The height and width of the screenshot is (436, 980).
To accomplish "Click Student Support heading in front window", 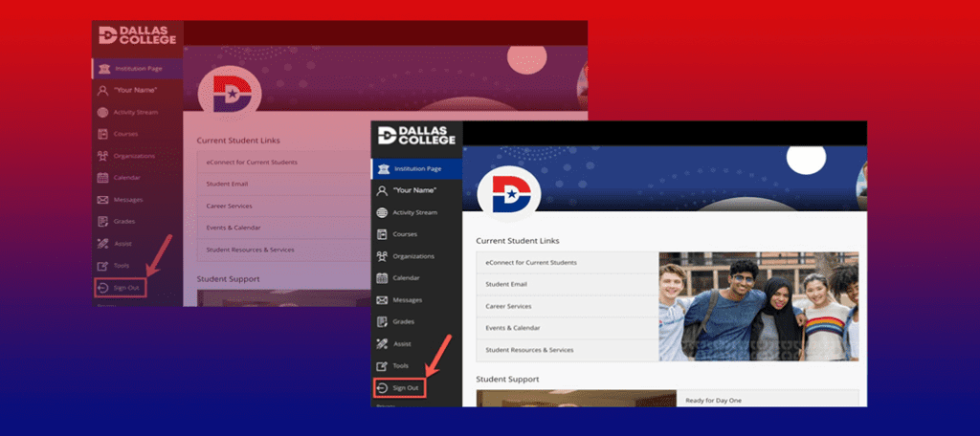I will 507,380.
